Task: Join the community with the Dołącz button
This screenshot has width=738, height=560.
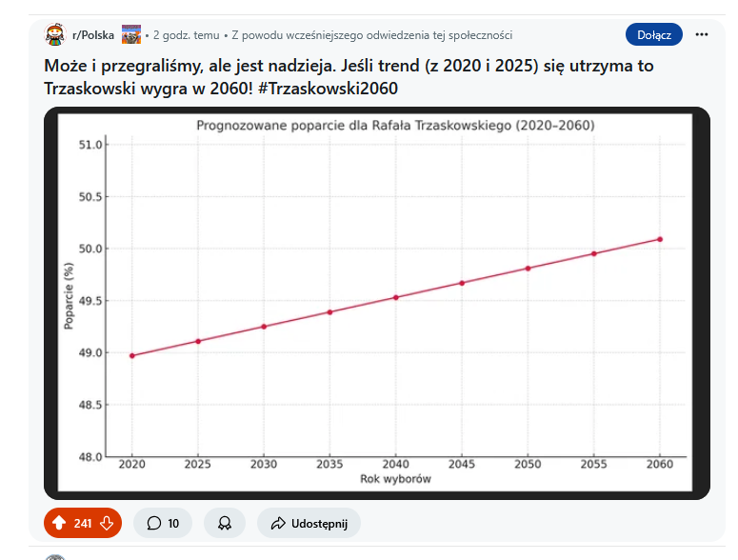Action: point(654,35)
